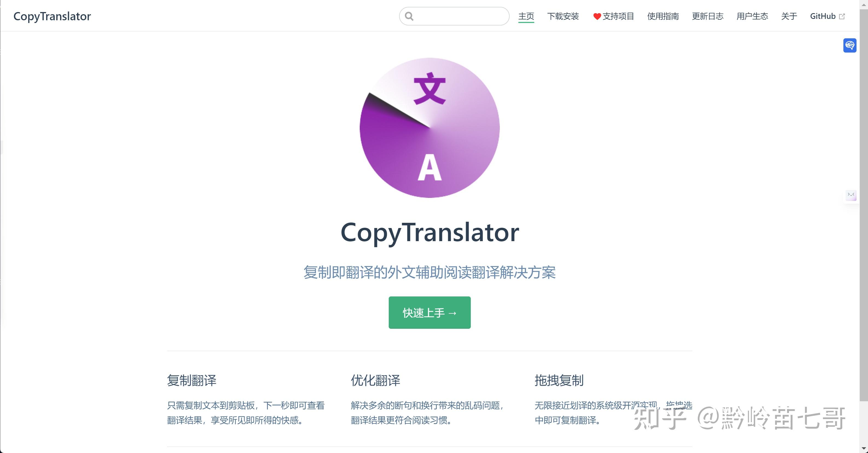This screenshot has width=868, height=453.
Task: Open the 使用指南 navigation item
Action: 663,16
